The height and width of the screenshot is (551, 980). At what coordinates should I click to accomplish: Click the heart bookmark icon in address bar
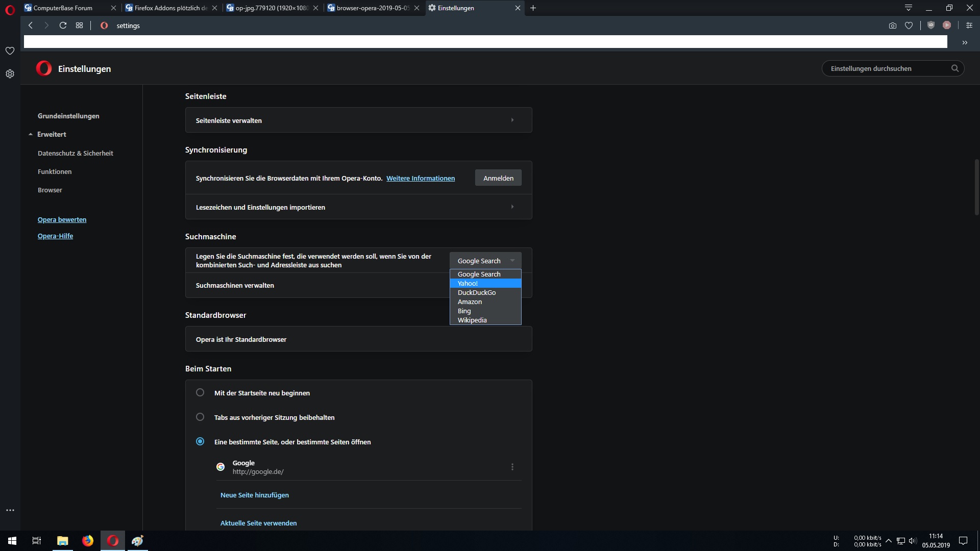pos(909,26)
